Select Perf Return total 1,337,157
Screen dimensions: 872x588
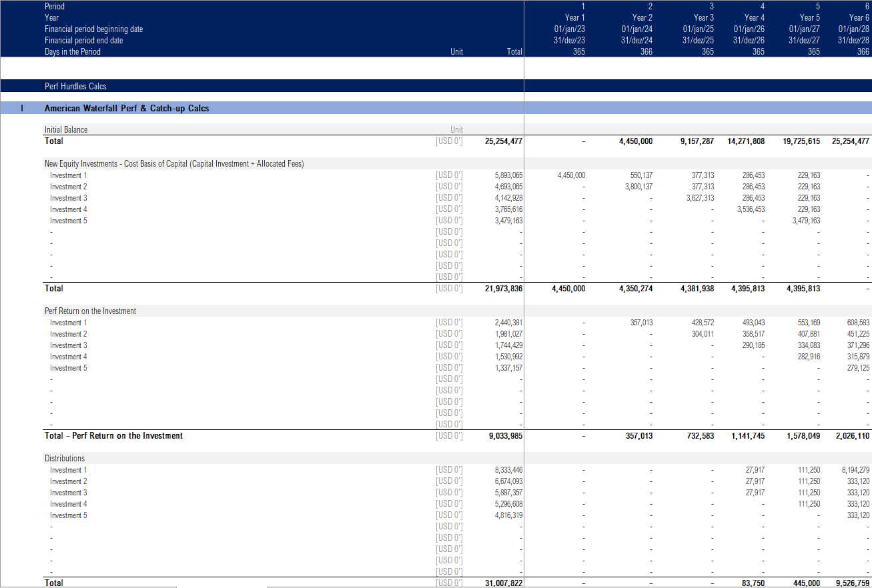(x=508, y=368)
